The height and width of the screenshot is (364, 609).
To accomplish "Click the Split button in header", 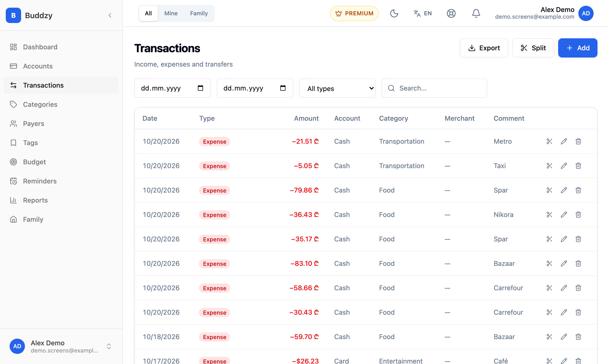I will point(533,48).
